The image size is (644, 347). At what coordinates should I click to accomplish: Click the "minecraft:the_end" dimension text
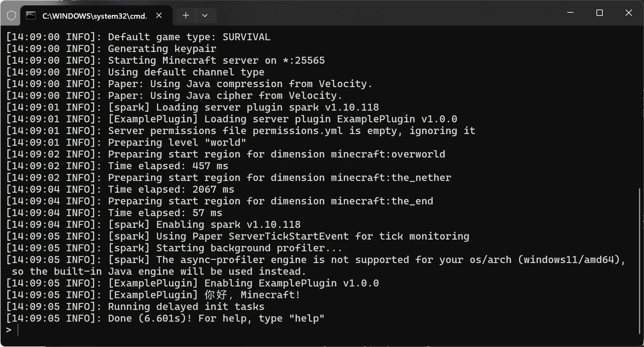click(382, 201)
